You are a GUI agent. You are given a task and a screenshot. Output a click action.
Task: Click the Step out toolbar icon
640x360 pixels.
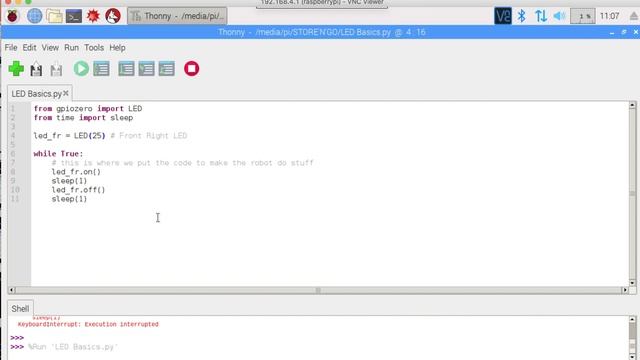click(x=167, y=69)
